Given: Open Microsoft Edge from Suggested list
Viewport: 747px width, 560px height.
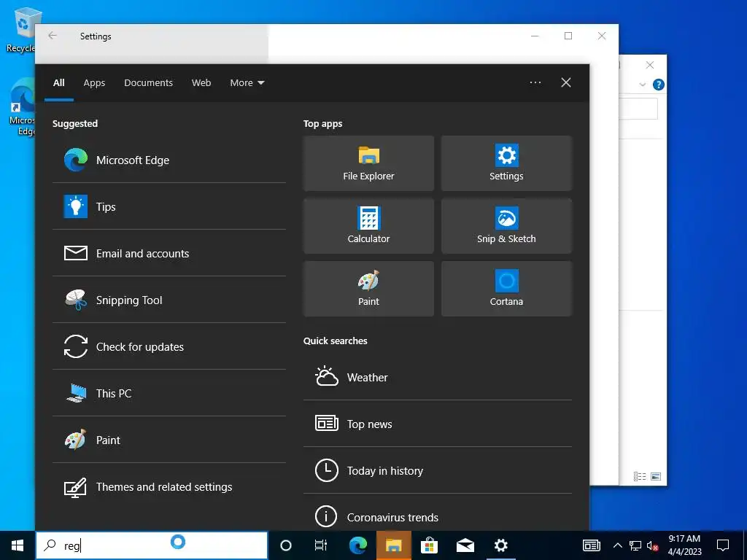Looking at the screenshot, I should click(x=169, y=160).
